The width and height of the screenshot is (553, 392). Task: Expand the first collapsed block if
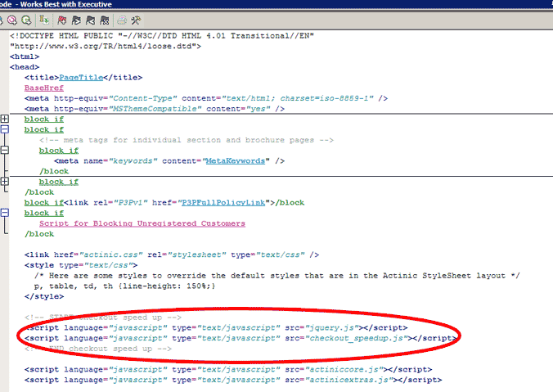point(5,119)
